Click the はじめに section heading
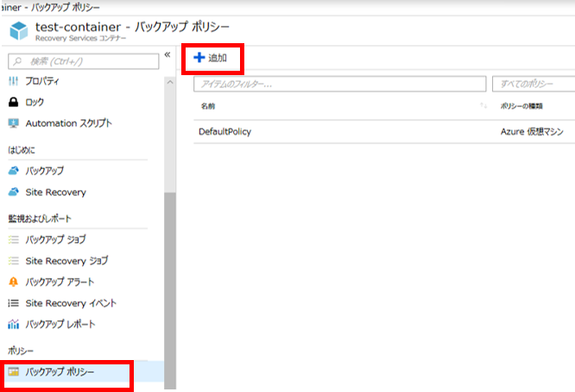 tap(22, 149)
